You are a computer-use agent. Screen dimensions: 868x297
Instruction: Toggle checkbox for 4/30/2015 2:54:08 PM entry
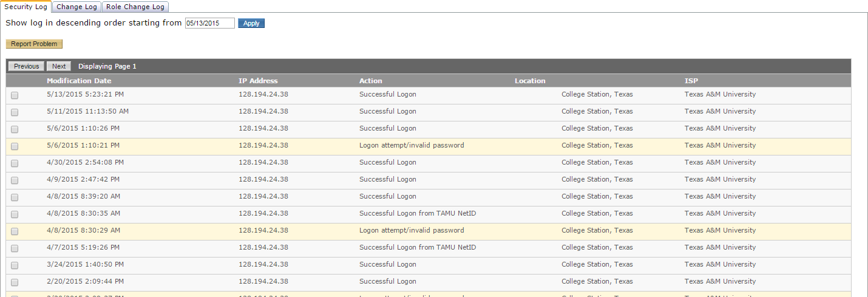coord(15,163)
